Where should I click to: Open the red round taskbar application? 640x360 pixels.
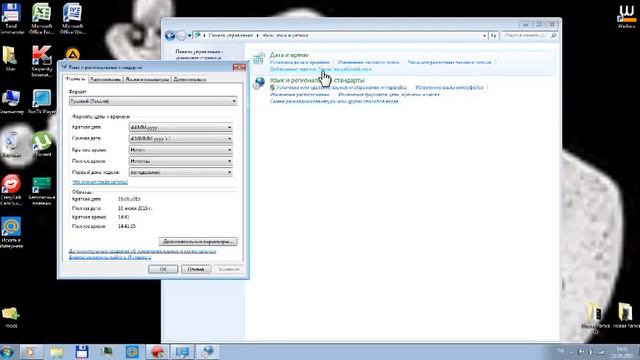[157, 352]
